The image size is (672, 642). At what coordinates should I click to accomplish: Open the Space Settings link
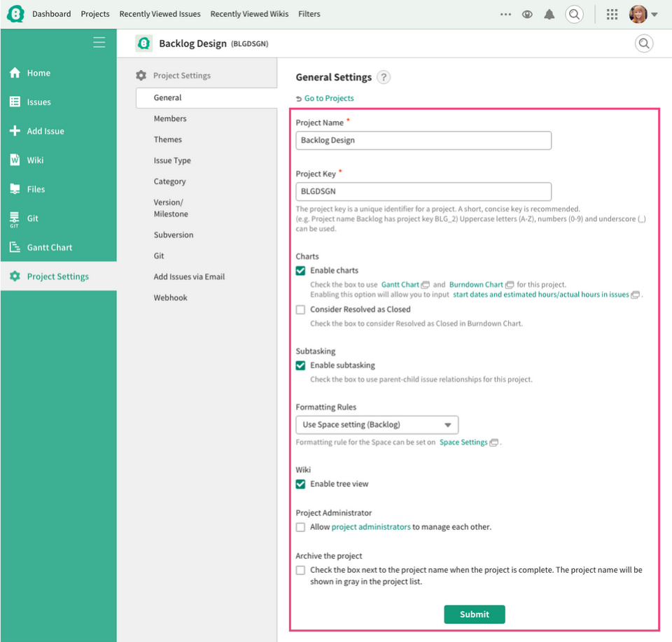463,442
